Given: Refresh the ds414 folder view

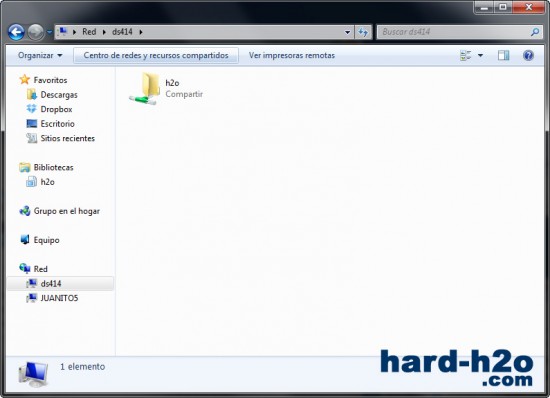Looking at the screenshot, I should (363, 32).
